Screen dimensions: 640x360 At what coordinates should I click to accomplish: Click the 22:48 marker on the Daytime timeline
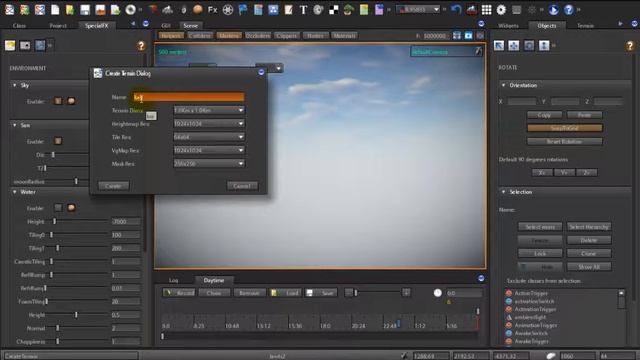tap(389, 326)
